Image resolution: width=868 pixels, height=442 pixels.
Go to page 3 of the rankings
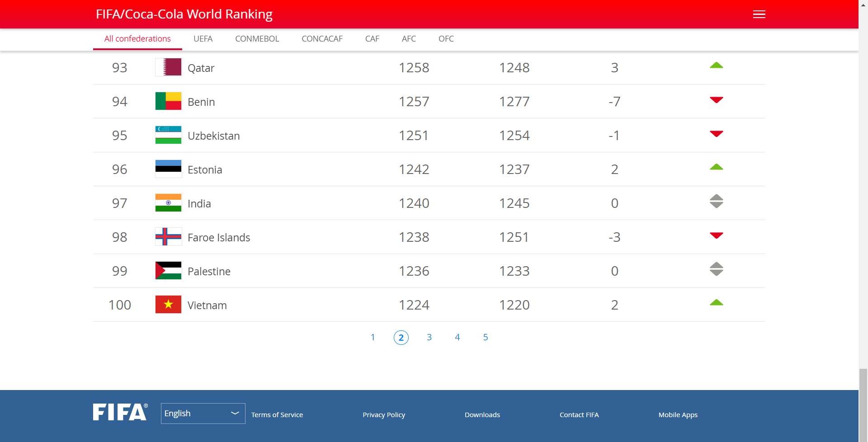click(x=429, y=337)
